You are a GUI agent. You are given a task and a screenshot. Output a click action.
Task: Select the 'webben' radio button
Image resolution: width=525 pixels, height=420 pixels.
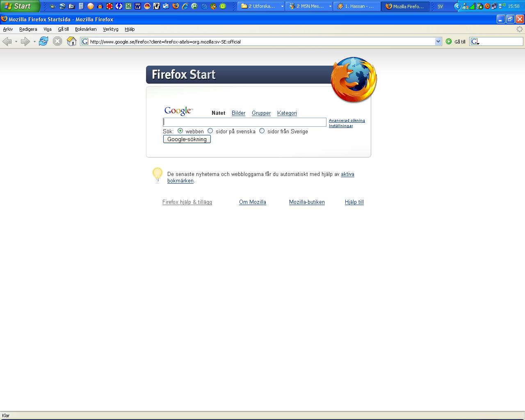point(180,131)
